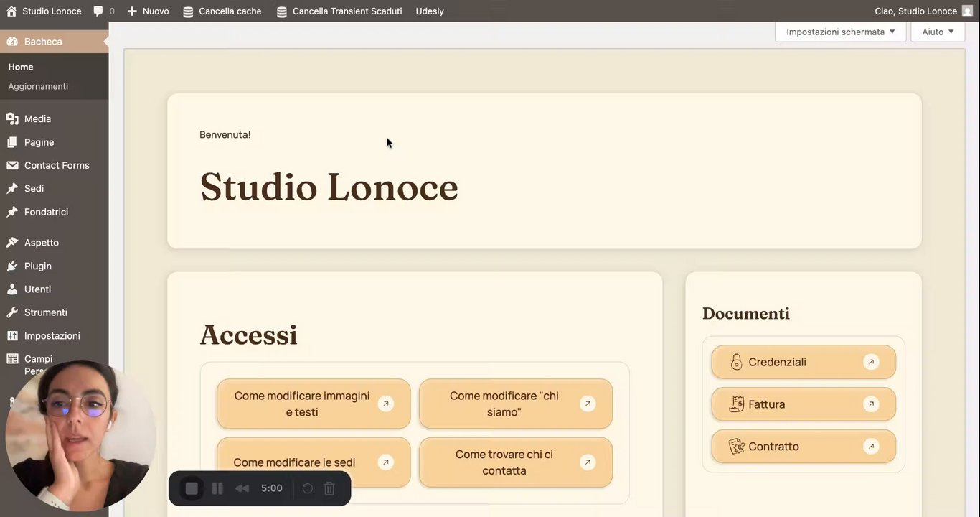Open the Aggiornamenti submenu item

(38, 86)
